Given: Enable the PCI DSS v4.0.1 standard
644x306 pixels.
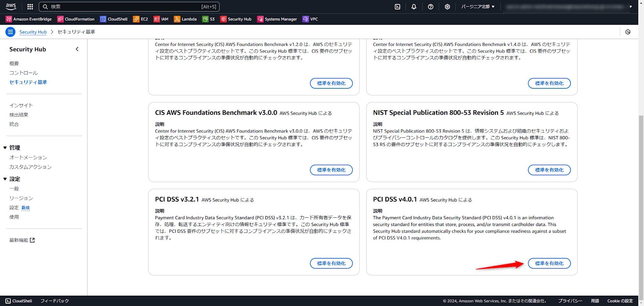Looking at the screenshot, I should [549, 263].
